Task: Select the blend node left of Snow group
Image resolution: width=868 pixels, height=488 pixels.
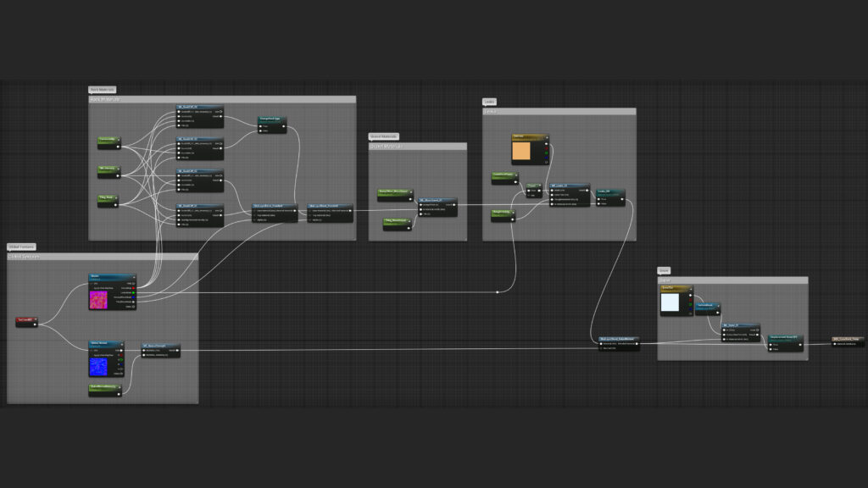Action: [619, 344]
